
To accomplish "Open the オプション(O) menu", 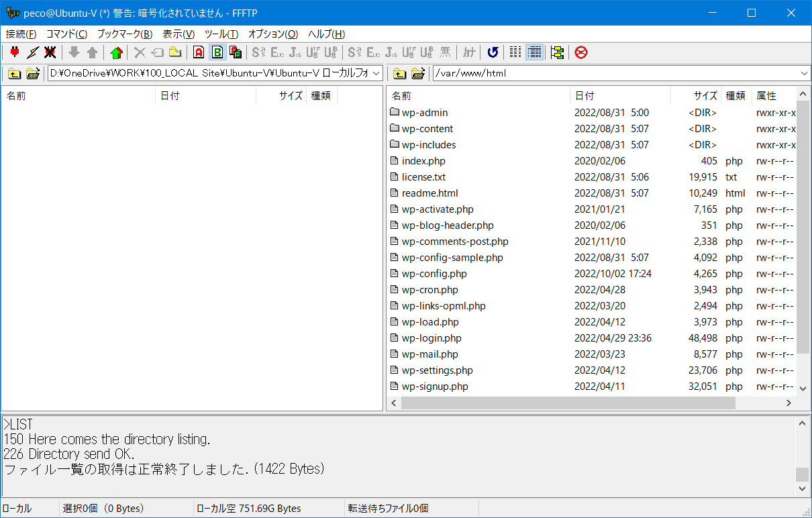I will pos(272,34).
